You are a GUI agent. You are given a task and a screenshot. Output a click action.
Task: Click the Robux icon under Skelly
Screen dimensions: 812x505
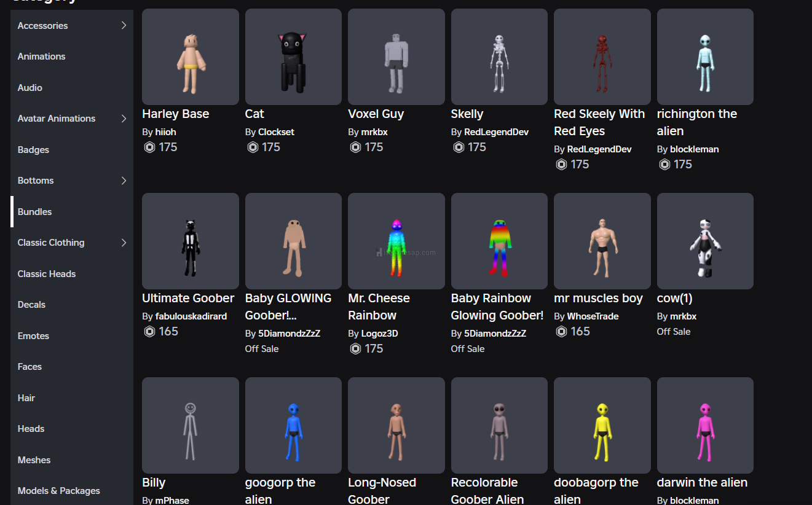click(x=458, y=147)
